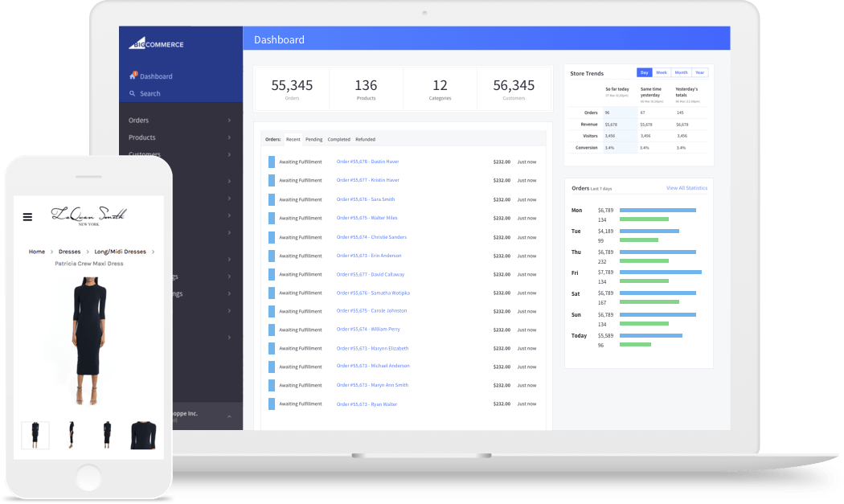Select Year in the Store Trends switcher
The width and height of the screenshot is (844, 504).
coord(699,72)
